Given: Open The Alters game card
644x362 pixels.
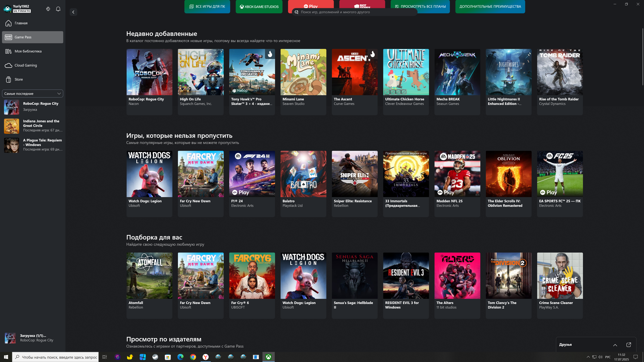Looking at the screenshot, I should coord(457,286).
